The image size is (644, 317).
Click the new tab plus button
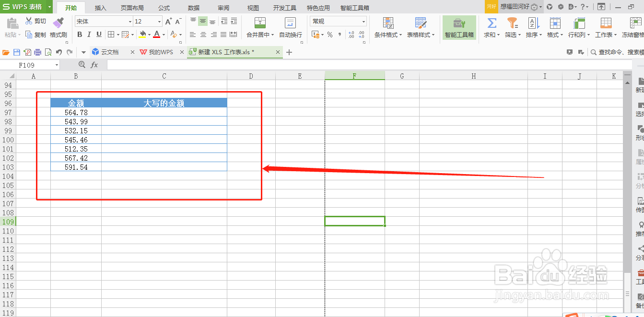[289, 52]
